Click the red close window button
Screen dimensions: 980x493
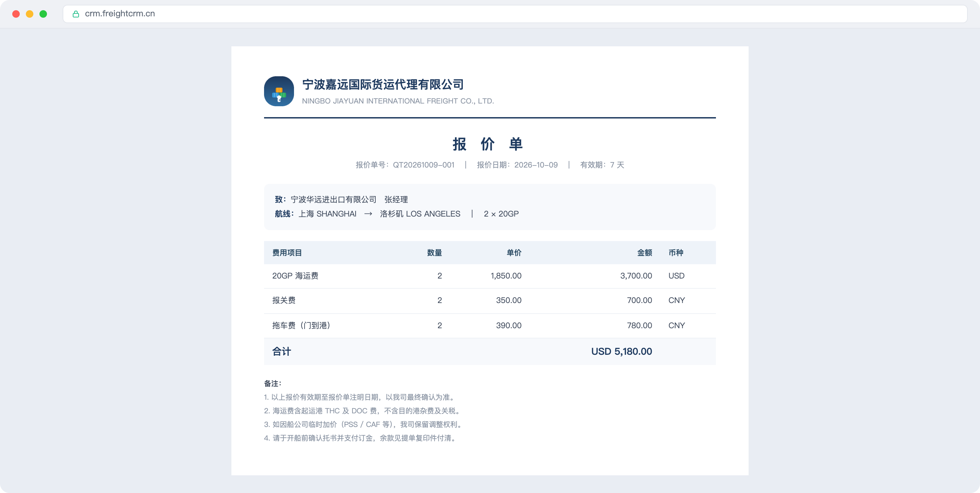tap(16, 14)
